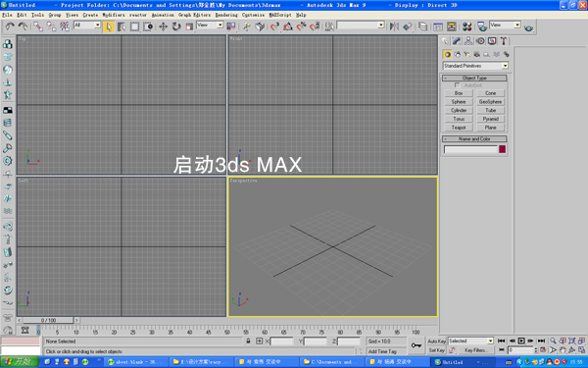Toggle the 3D Snaps magnet button
This screenshot has width=588, height=368.
coord(274,26)
